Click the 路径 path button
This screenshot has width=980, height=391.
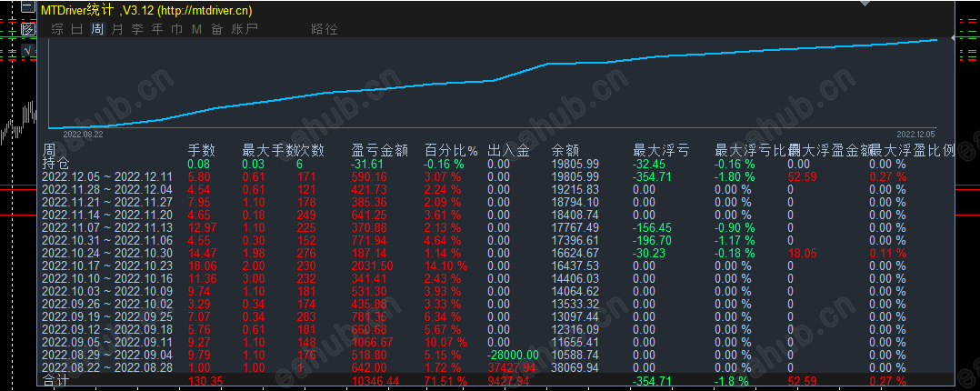(324, 29)
